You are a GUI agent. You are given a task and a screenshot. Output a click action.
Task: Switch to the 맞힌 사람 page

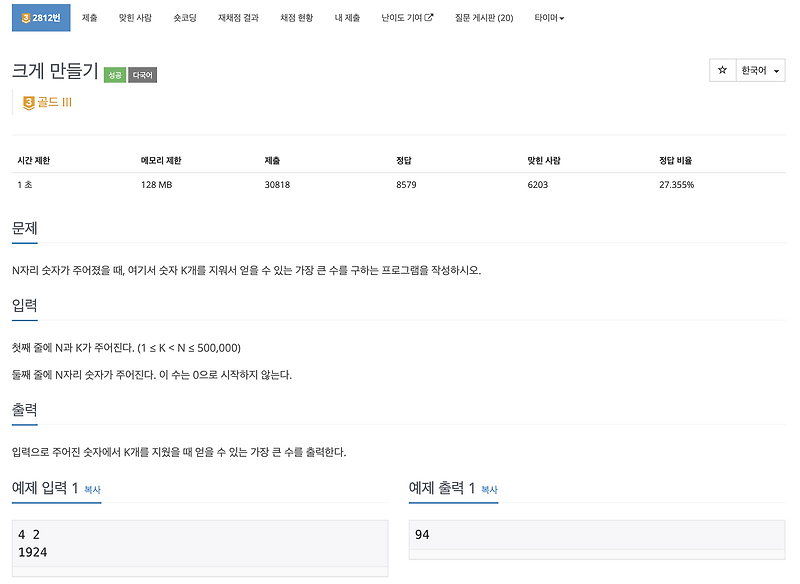[x=133, y=17]
